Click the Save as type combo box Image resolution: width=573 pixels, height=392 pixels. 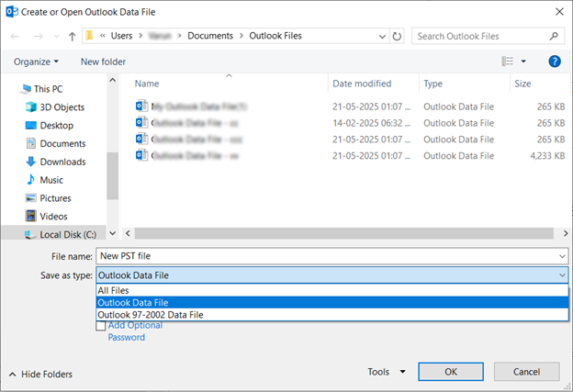pyautogui.click(x=331, y=275)
